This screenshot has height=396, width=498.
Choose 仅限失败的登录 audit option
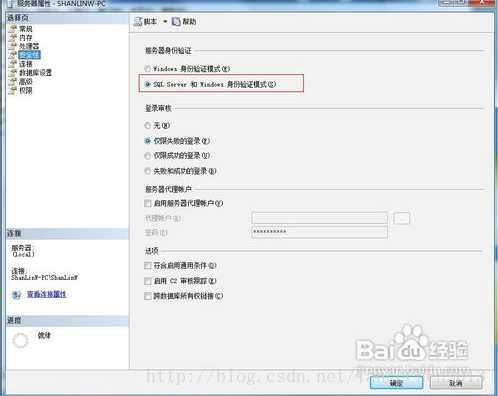tap(147, 141)
